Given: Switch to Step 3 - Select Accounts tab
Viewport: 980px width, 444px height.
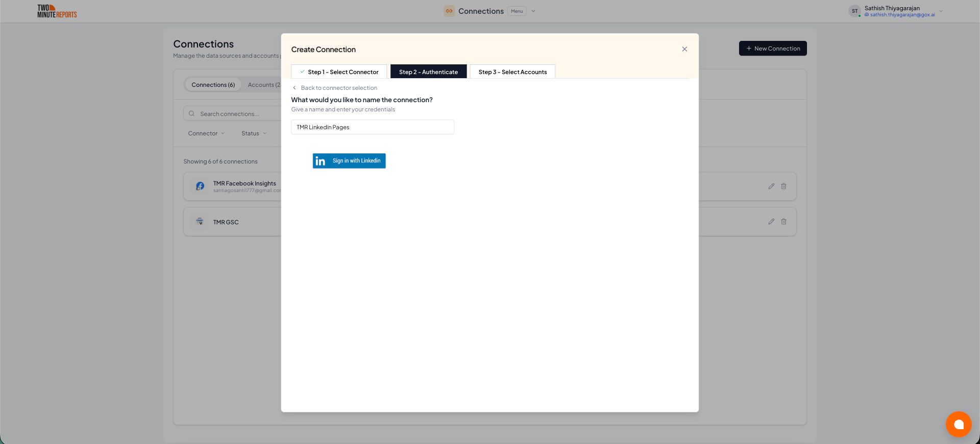Looking at the screenshot, I should point(512,72).
